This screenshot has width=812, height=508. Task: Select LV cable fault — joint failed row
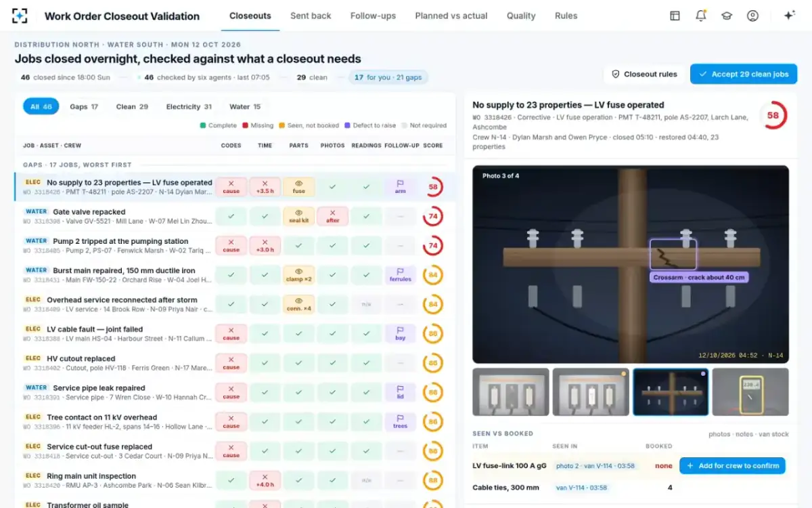pos(235,333)
